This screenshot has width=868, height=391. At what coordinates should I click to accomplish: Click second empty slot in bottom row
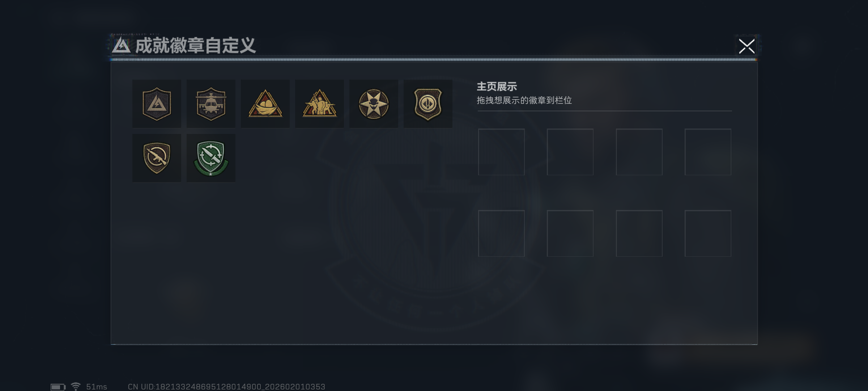point(570,234)
